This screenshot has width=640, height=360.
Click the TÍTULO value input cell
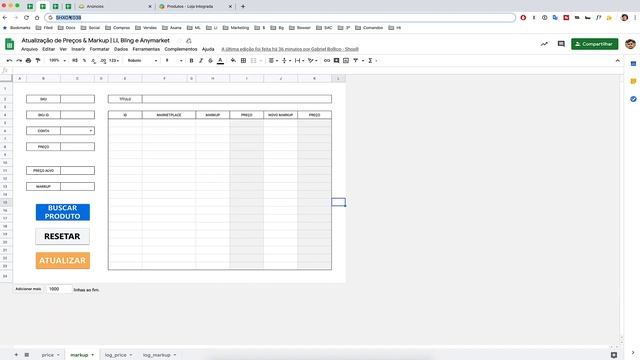pos(237,99)
